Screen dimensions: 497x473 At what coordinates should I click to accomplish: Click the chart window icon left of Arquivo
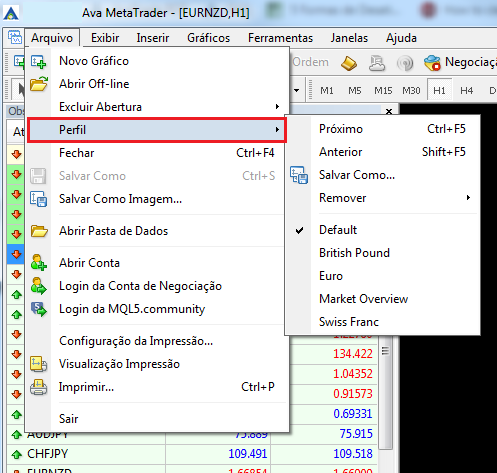coord(15,37)
